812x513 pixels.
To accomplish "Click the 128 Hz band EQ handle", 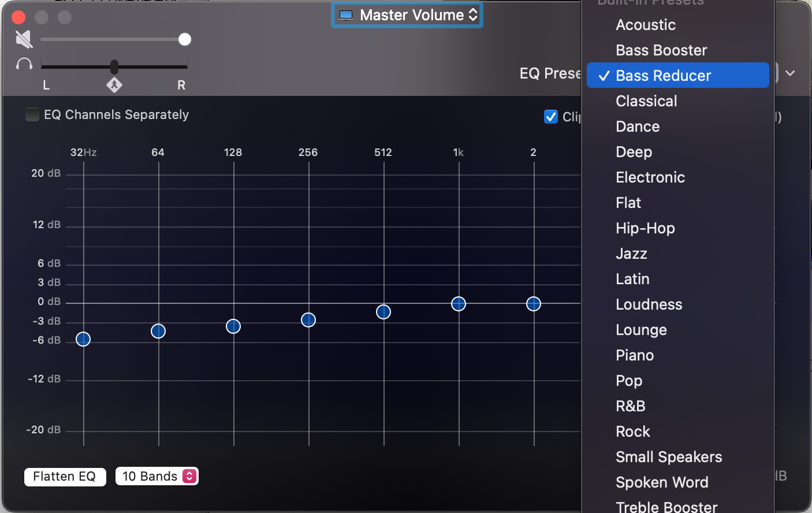I will coord(233,326).
